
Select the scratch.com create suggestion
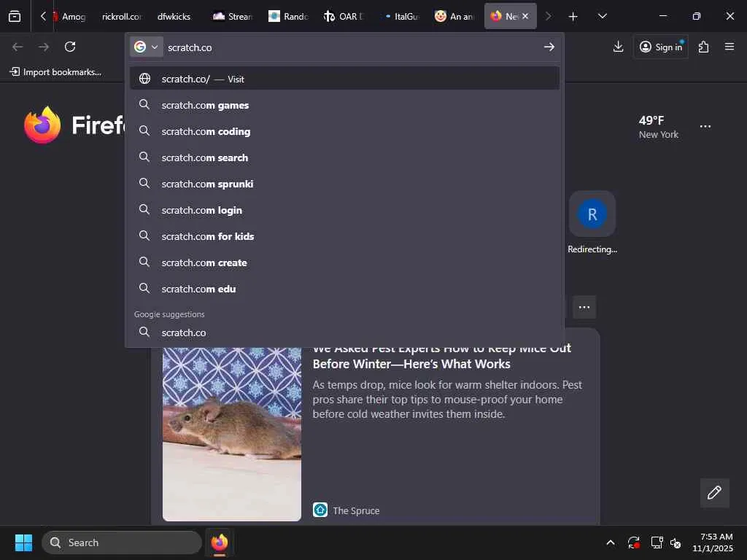click(344, 262)
